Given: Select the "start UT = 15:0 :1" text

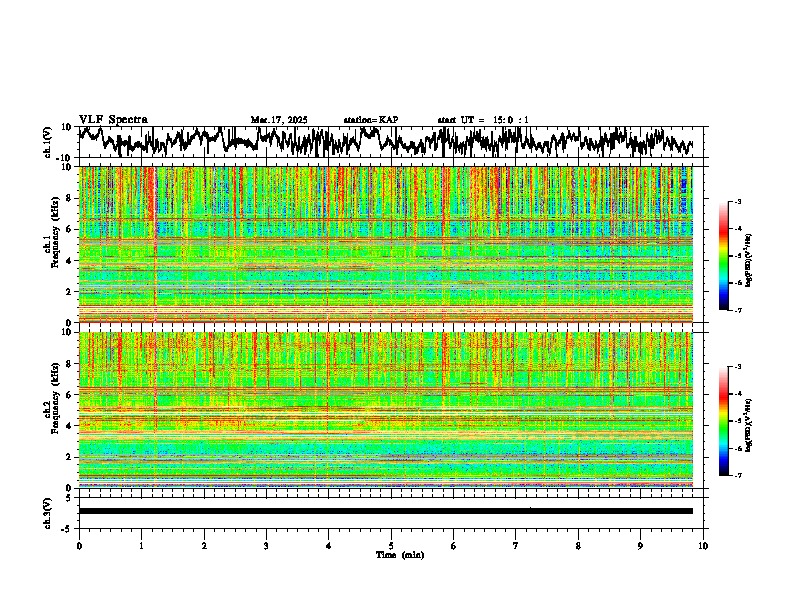Looking at the screenshot, I should (483, 120).
